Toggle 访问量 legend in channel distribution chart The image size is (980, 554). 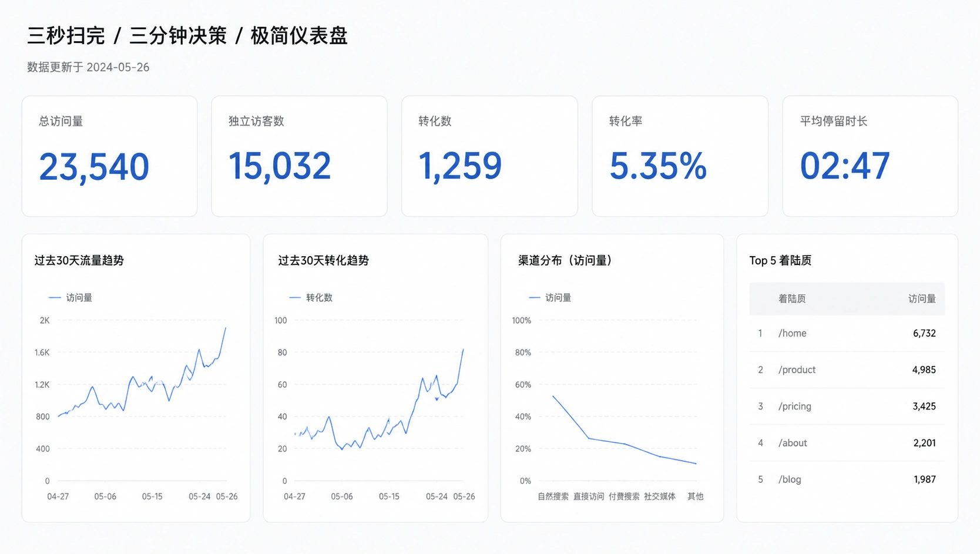550,298
